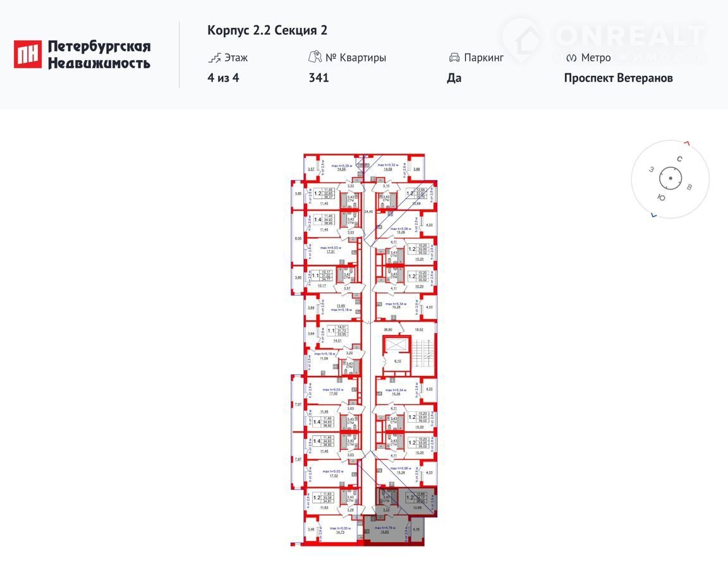This screenshot has width=728, height=575.
Task: Select apartment number 341 value
Action: tap(318, 78)
